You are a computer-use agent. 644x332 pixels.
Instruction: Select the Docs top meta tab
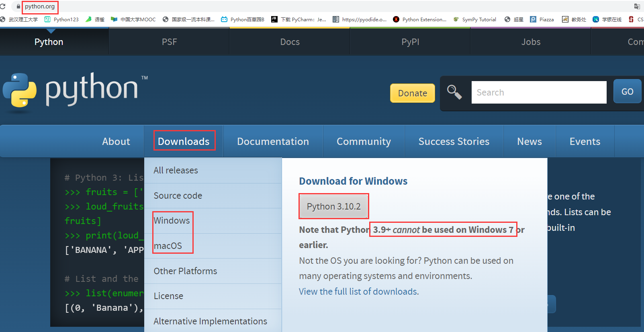click(290, 42)
